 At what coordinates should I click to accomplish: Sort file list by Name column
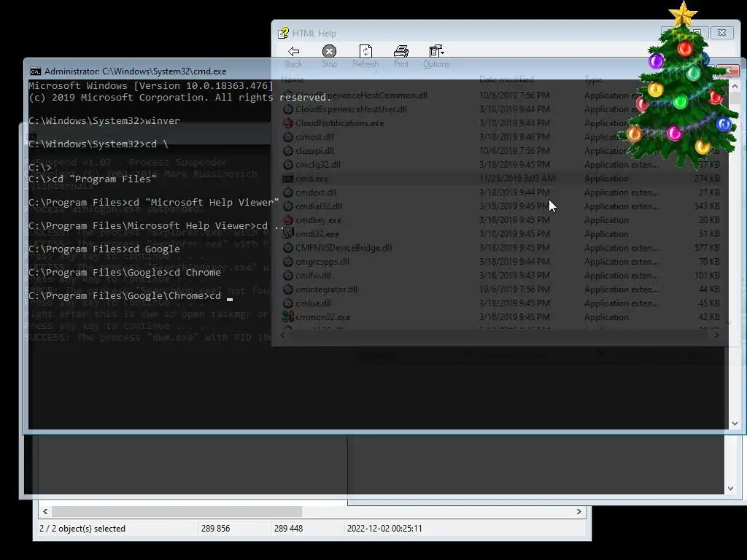click(293, 79)
